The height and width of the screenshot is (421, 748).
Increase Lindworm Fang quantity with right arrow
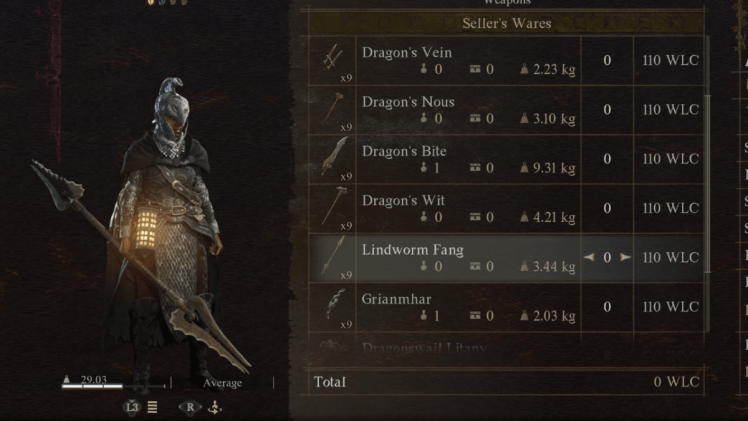pyautogui.click(x=624, y=257)
